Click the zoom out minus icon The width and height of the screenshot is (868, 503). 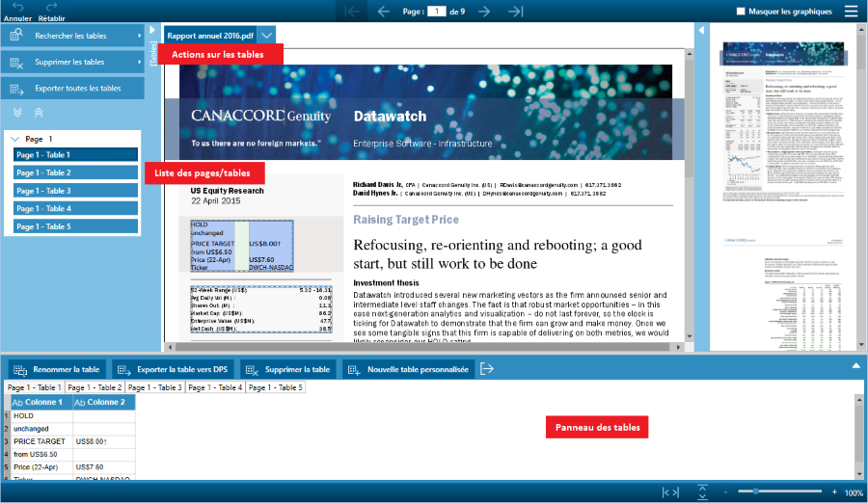point(725,492)
